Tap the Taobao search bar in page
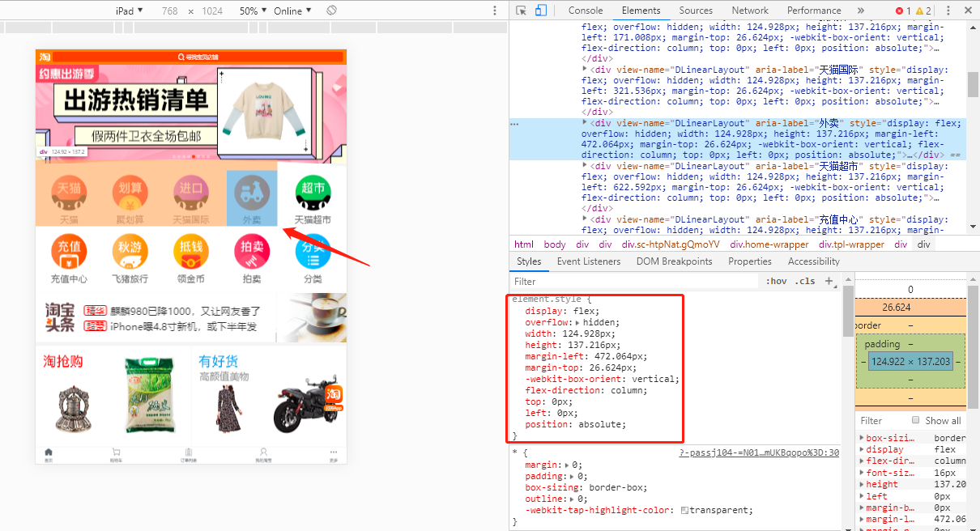Screen dimensions: 980x531 [199, 57]
